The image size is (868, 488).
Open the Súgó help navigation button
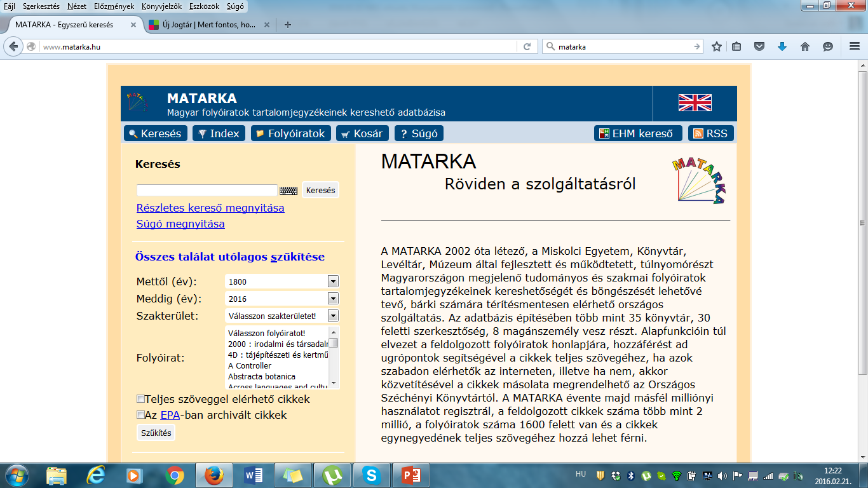pos(419,133)
